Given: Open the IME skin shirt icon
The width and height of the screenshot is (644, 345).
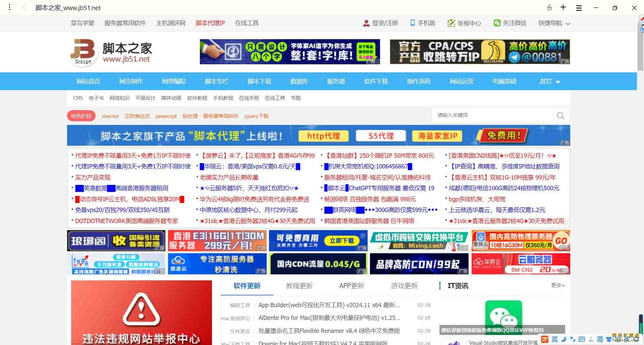Looking at the screenshot, I should coord(608,340).
